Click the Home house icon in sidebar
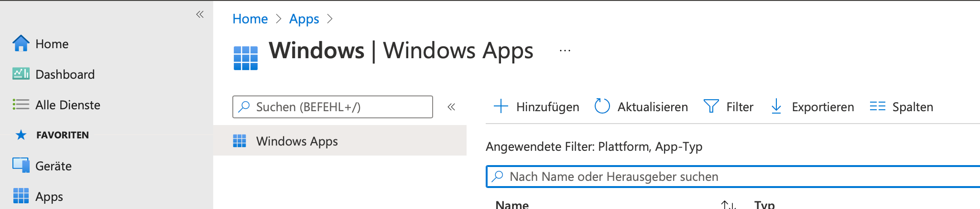Image resolution: width=980 pixels, height=209 pixels. click(21, 43)
